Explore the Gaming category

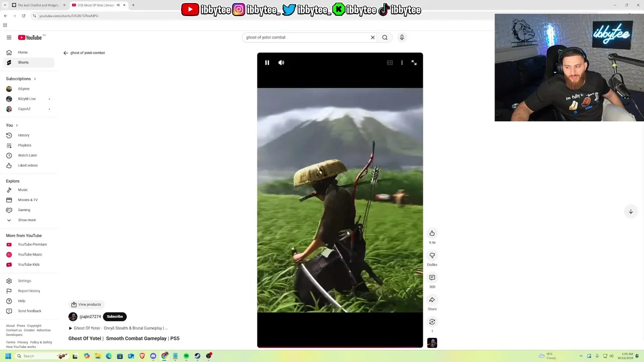point(28,210)
